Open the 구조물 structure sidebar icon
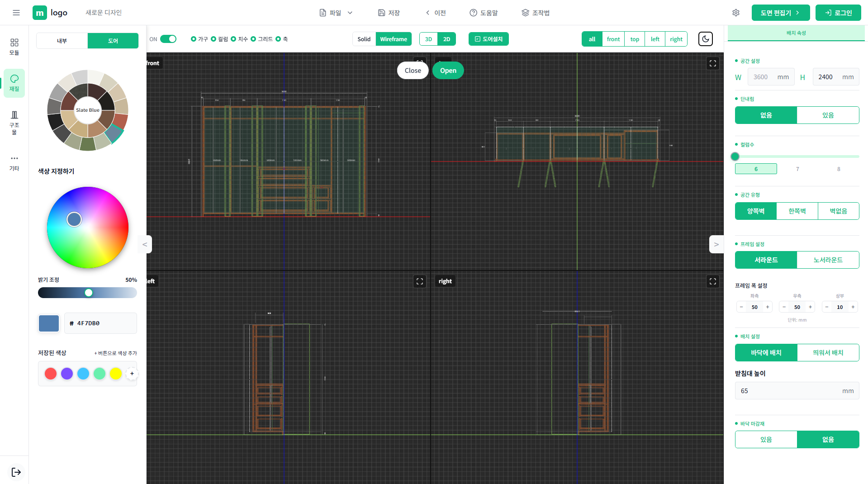This screenshot has width=868, height=484. [14, 123]
